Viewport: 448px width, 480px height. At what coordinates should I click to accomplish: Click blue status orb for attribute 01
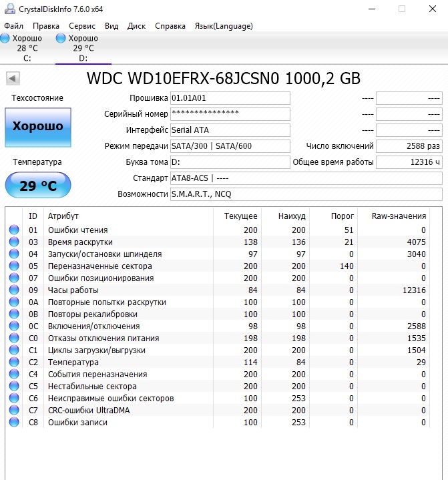click(14, 230)
